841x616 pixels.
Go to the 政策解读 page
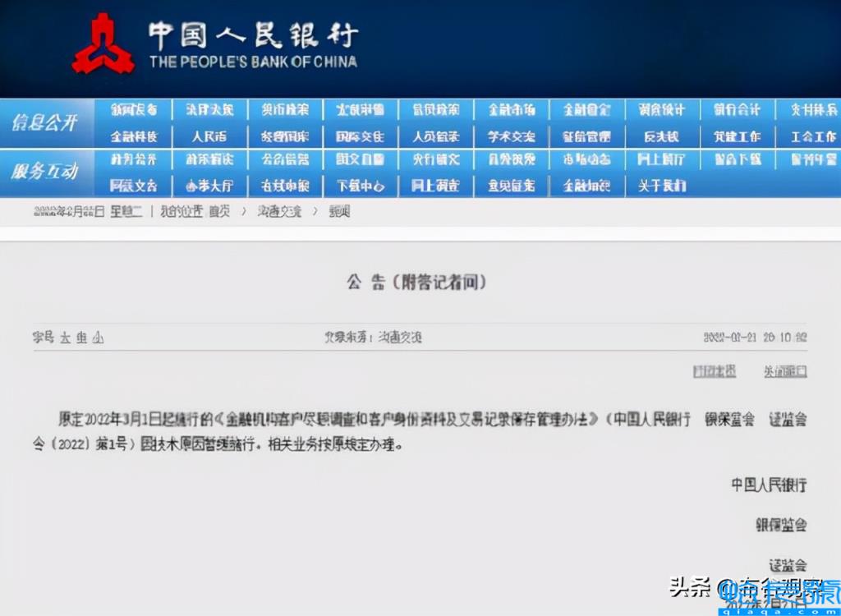coord(209,159)
